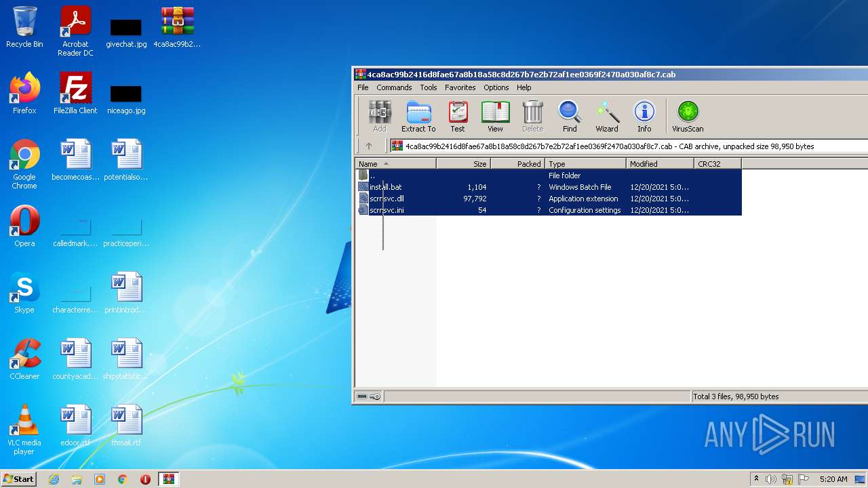Open the Favorites menu

(x=460, y=87)
